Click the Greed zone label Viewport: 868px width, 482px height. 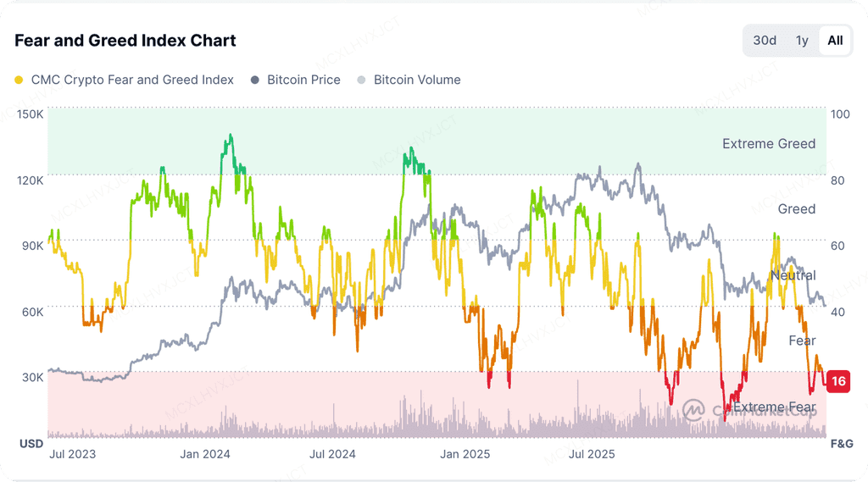coord(797,209)
